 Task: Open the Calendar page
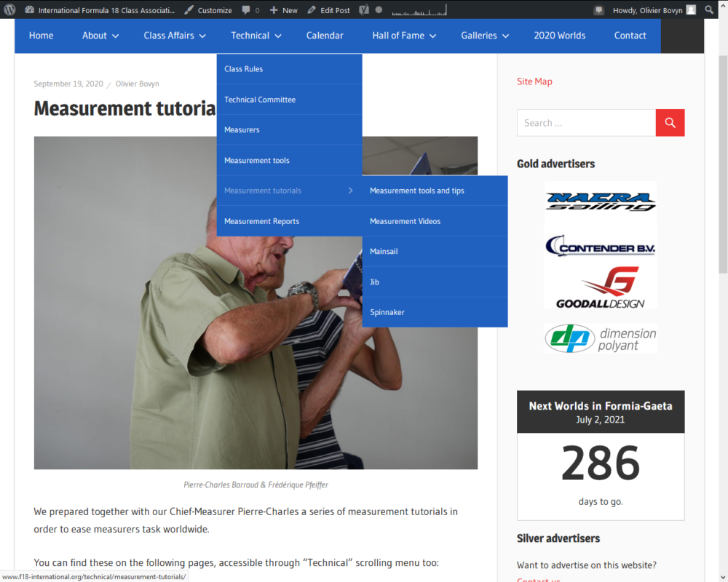[325, 36]
